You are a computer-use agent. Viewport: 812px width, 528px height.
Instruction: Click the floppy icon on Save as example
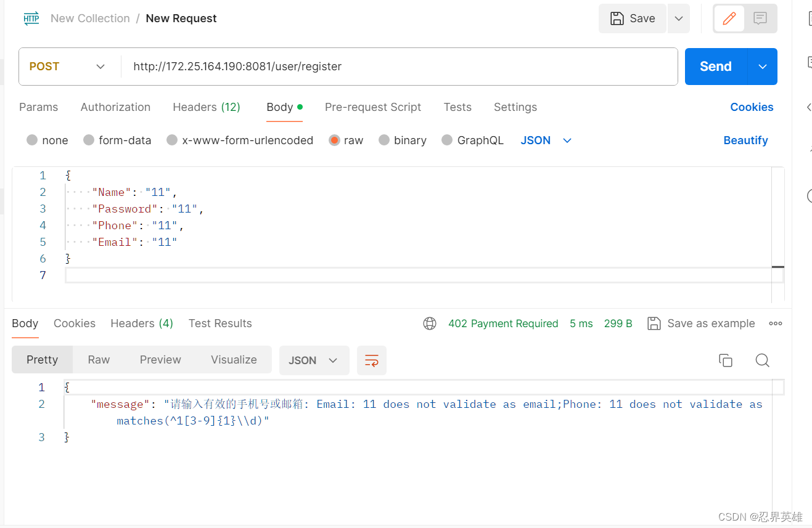[x=654, y=323]
